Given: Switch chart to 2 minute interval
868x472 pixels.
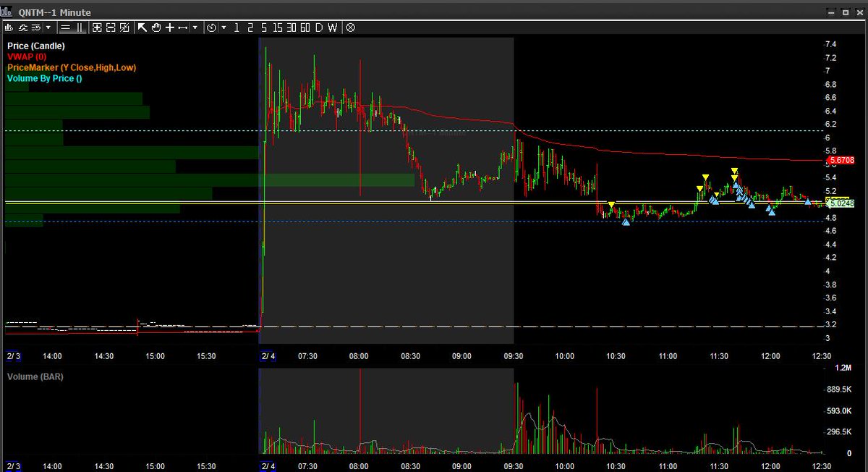Looking at the screenshot, I should point(250,28).
